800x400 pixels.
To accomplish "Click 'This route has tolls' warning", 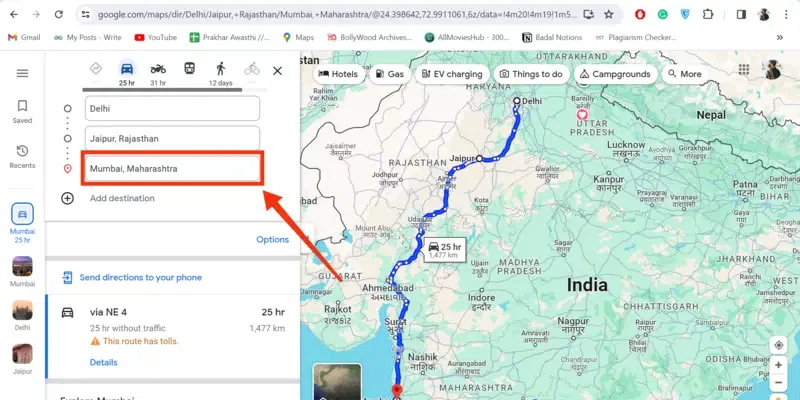I will click(135, 341).
